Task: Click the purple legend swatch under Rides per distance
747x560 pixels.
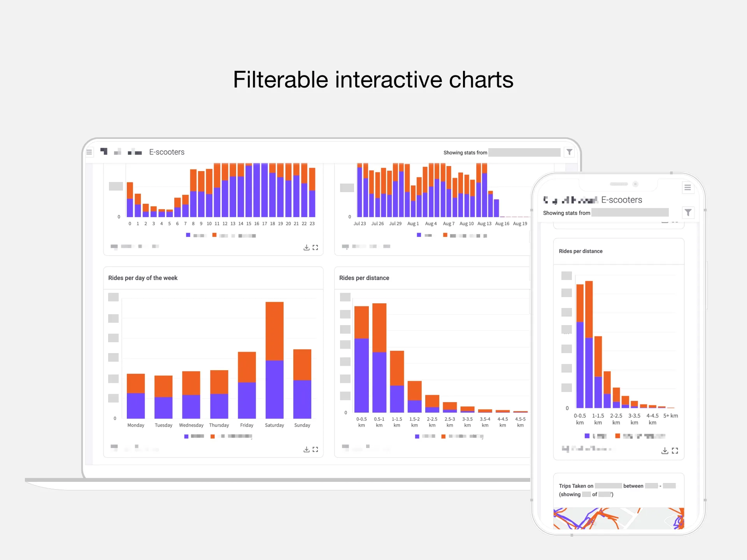Action: [417, 436]
